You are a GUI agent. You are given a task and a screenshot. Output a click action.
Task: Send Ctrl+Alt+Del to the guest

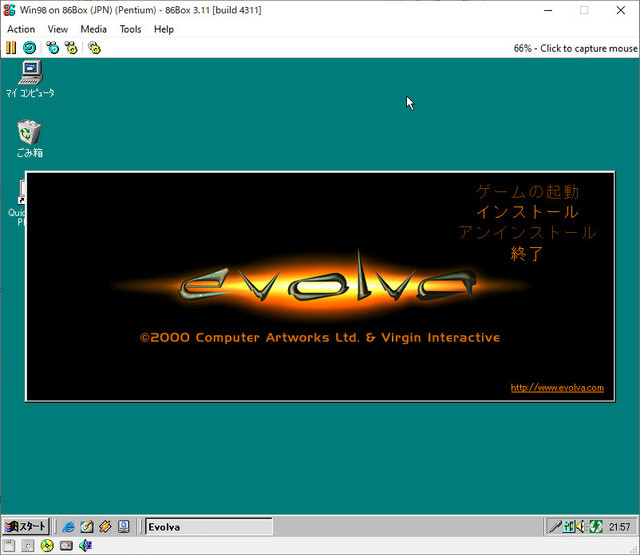coord(52,48)
